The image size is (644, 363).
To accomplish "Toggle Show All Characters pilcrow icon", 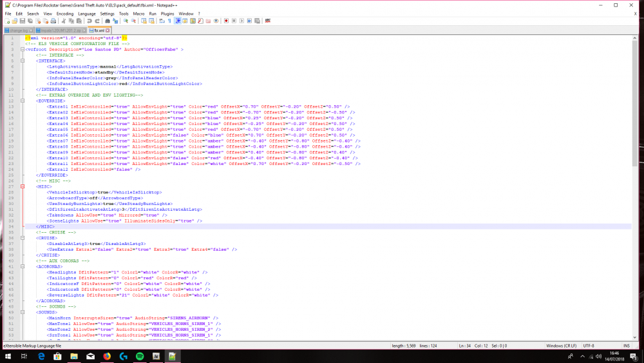I will (x=169, y=21).
